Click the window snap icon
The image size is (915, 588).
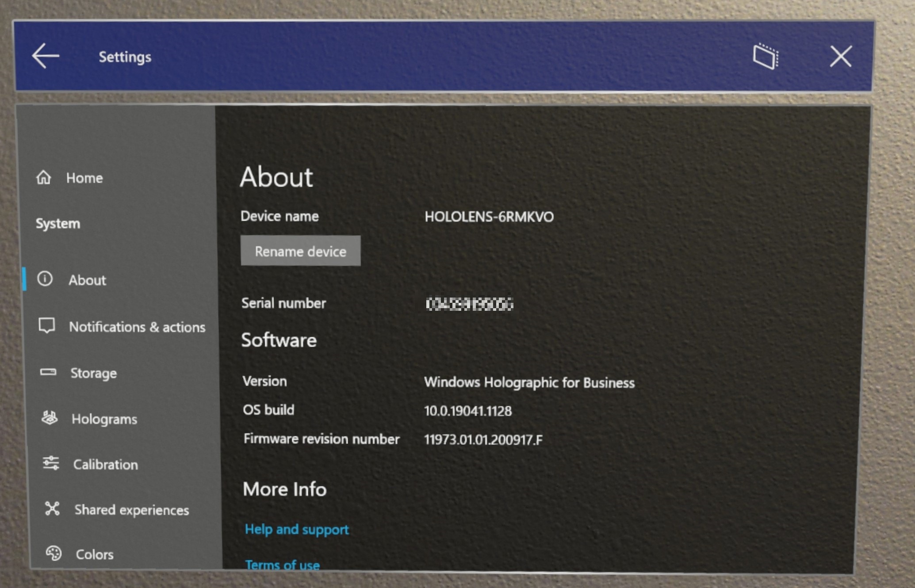point(770,57)
